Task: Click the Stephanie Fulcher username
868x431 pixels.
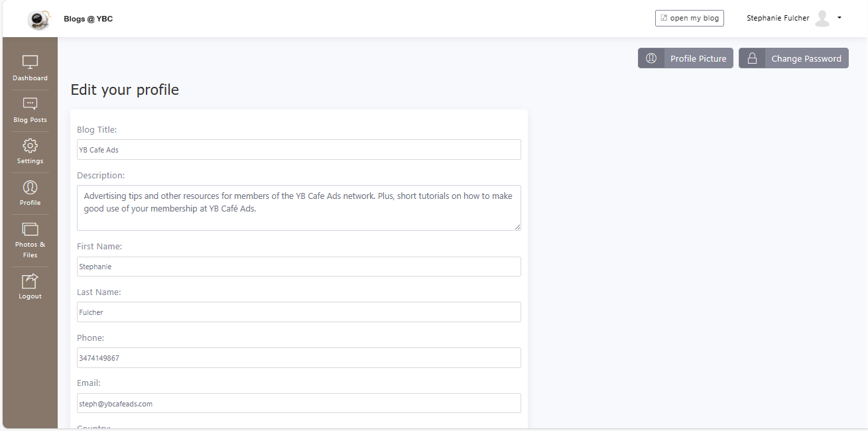Action: pyautogui.click(x=778, y=18)
